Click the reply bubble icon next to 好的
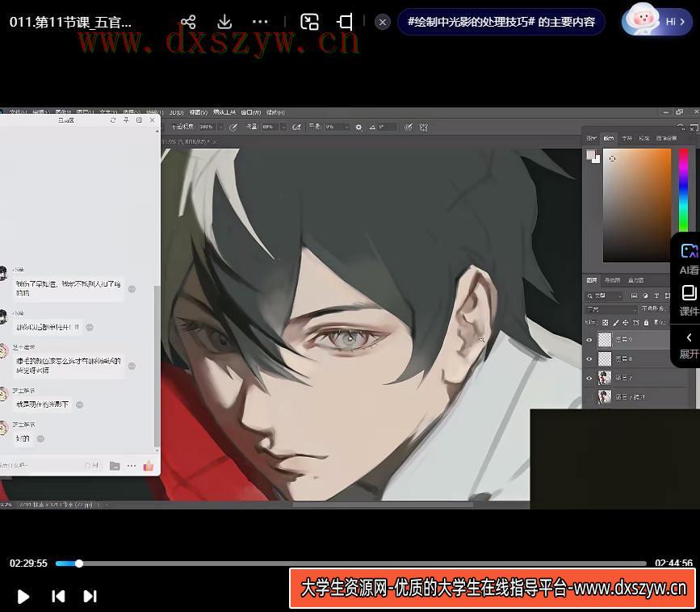This screenshot has height=612, width=700. 40,438
